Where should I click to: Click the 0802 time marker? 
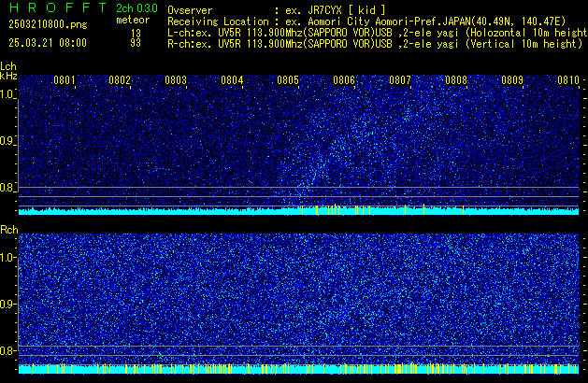120,80
